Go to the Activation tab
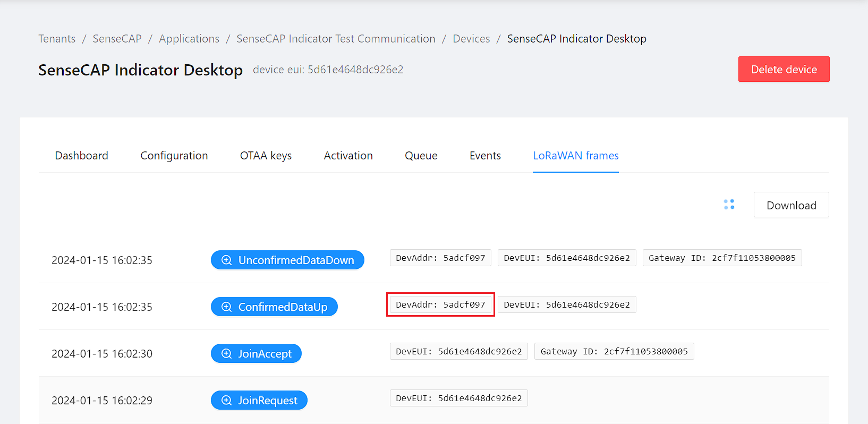 [x=348, y=156]
